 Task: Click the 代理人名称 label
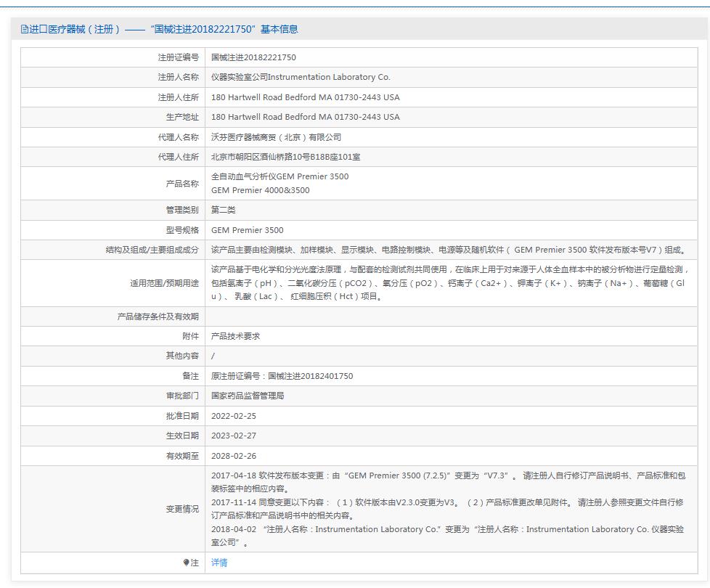[x=179, y=137]
